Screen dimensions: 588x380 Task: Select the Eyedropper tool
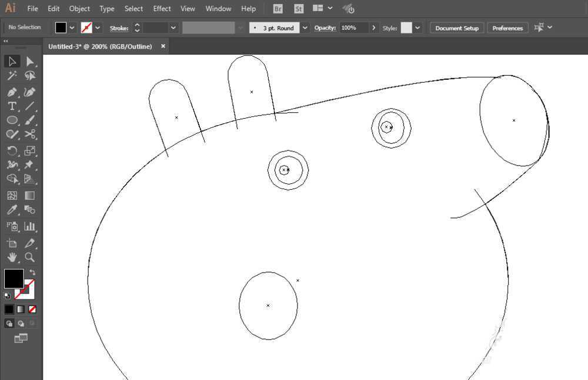click(x=12, y=210)
